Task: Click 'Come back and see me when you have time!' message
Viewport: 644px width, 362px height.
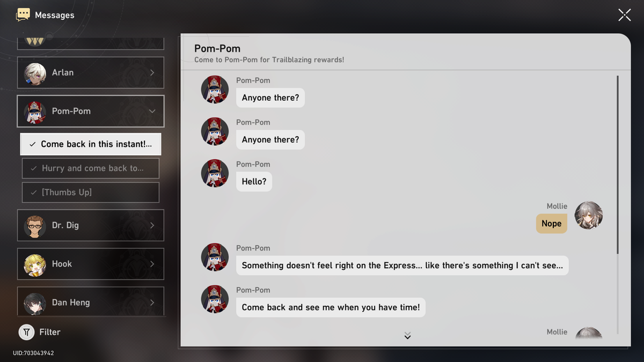Action: click(x=331, y=307)
